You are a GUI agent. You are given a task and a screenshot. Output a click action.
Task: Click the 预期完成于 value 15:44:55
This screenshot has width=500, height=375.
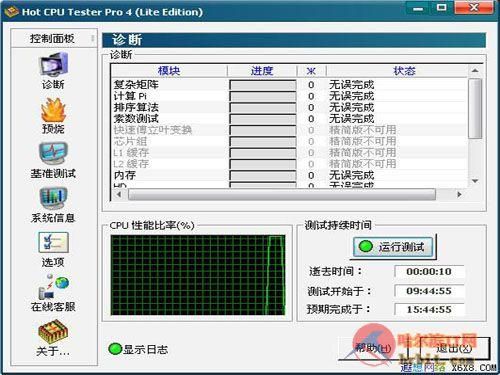coord(429,309)
